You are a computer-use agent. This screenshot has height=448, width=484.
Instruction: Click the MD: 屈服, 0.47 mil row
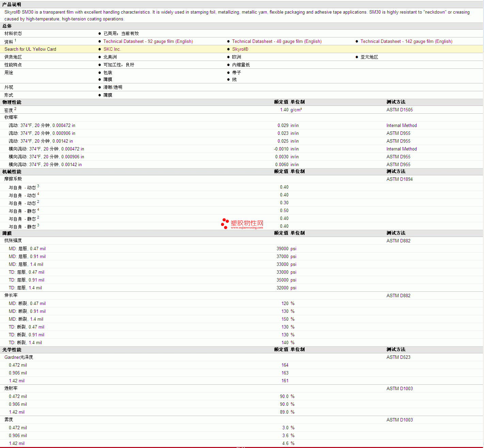pos(242,249)
